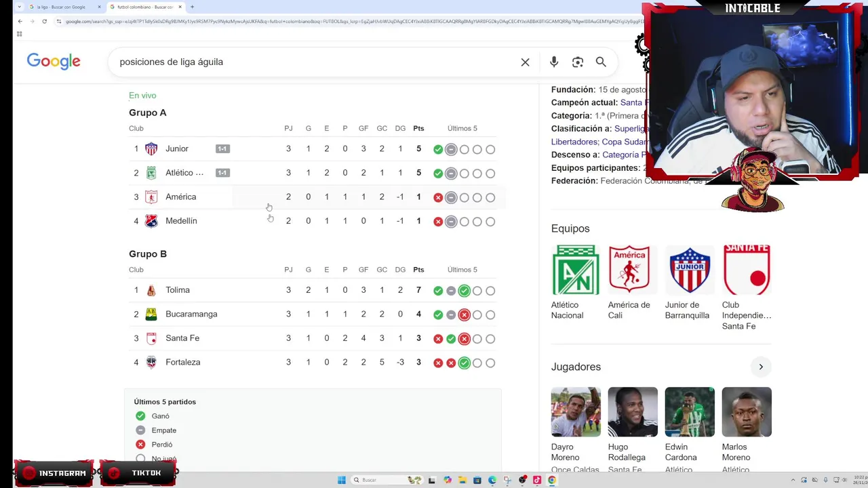Open the Junior team row
The width and height of the screenshot is (868, 488).
point(313,149)
